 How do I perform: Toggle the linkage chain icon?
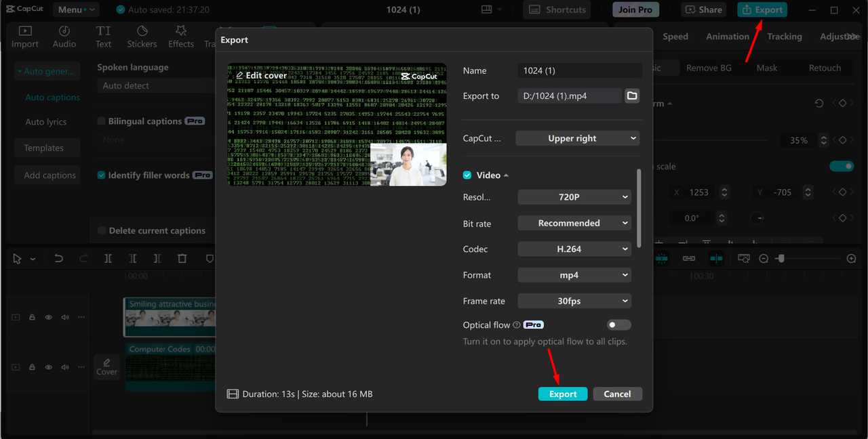click(689, 259)
